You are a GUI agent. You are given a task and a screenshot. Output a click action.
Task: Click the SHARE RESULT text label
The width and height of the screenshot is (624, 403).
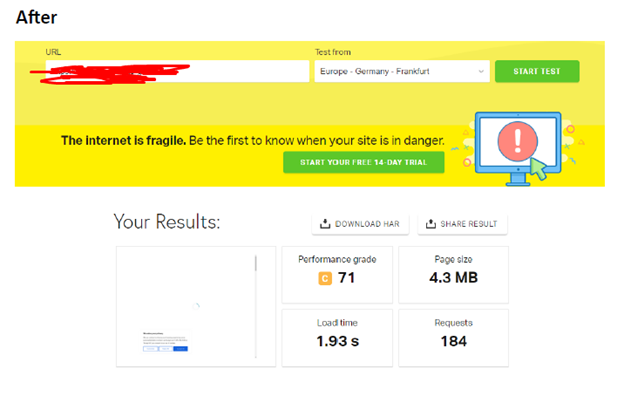click(470, 224)
